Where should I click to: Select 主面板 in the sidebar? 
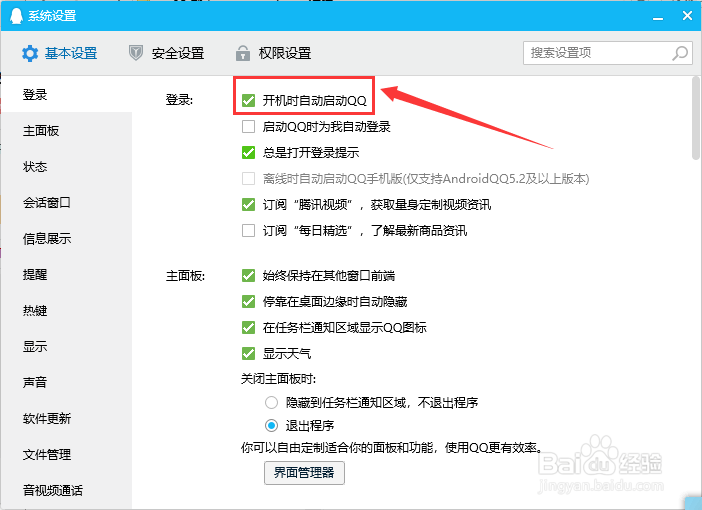click(x=41, y=131)
